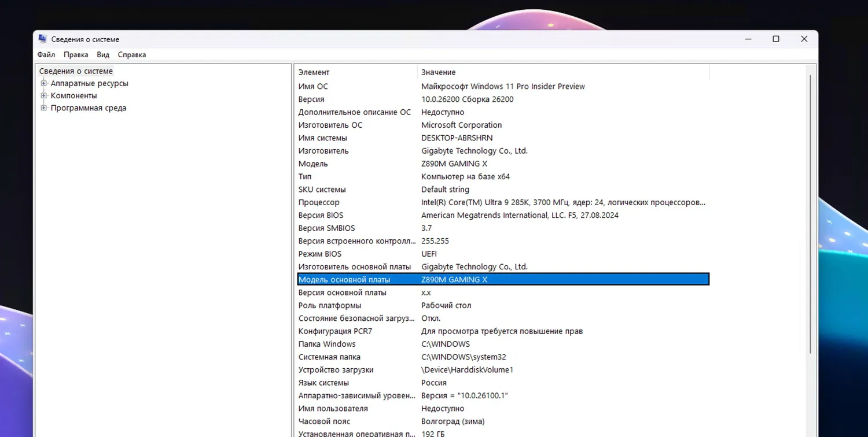Select the Программная среда tree item
The height and width of the screenshot is (437, 868).
coord(88,108)
